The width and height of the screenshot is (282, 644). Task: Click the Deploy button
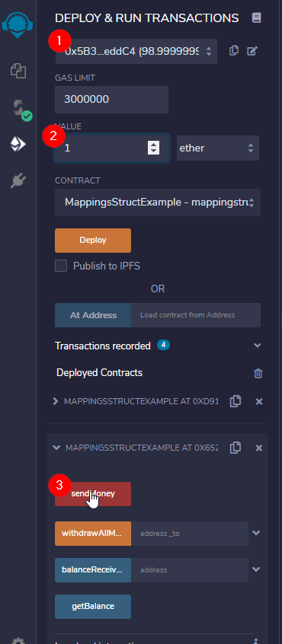point(93,241)
